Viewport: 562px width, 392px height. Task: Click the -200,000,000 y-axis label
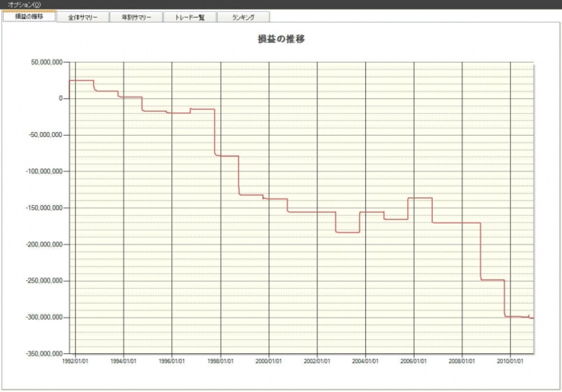[x=43, y=245]
